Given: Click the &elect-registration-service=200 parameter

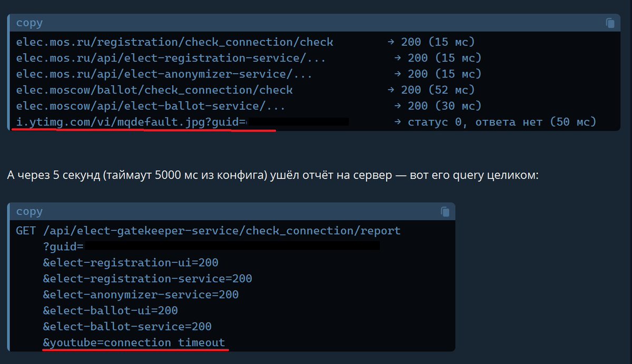Looking at the screenshot, I should (x=147, y=278).
